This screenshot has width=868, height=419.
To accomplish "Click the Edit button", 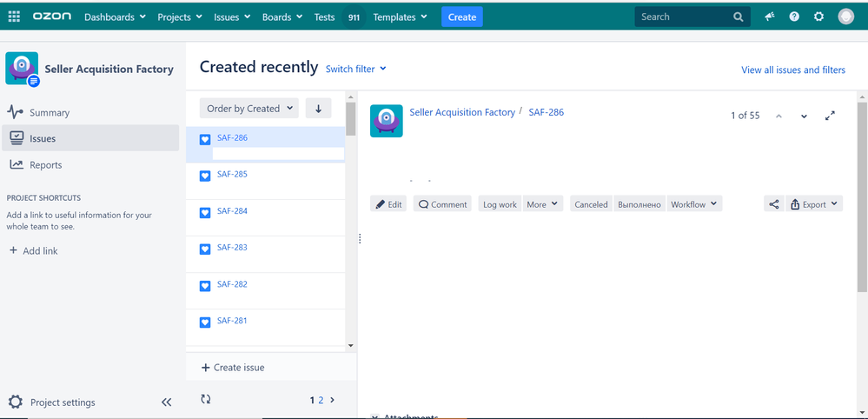I will (x=388, y=204).
